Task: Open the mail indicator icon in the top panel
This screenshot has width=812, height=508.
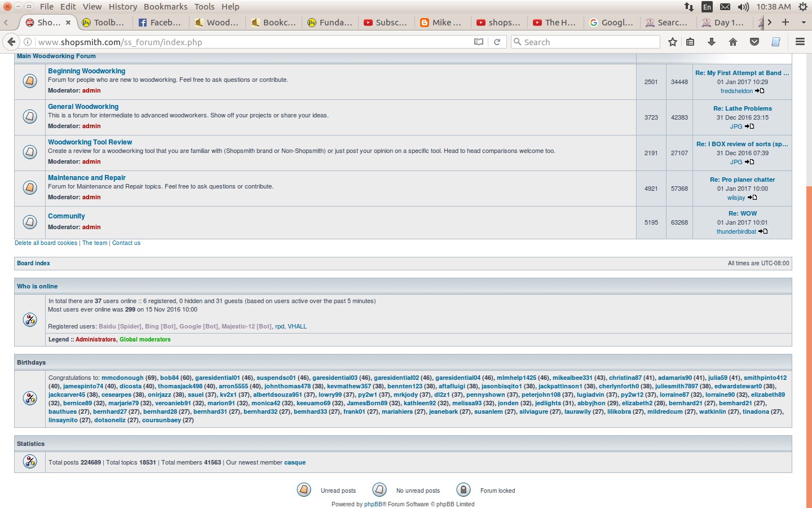Action: (x=725, y=7)
